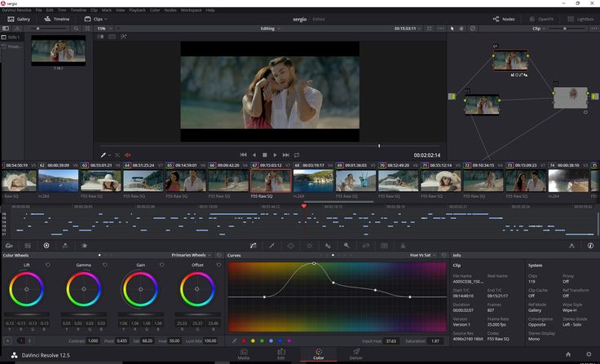Click the Input Hue value field
The height and width of the screenshot is (364, 600).
coord(390,340)
